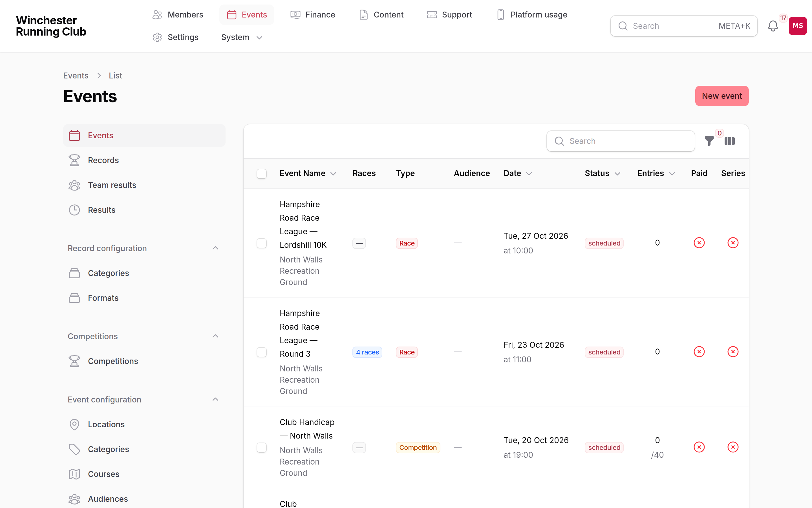
Task: Select checkbox for Lordshill 10K event
Action: [x=261, y=243]
